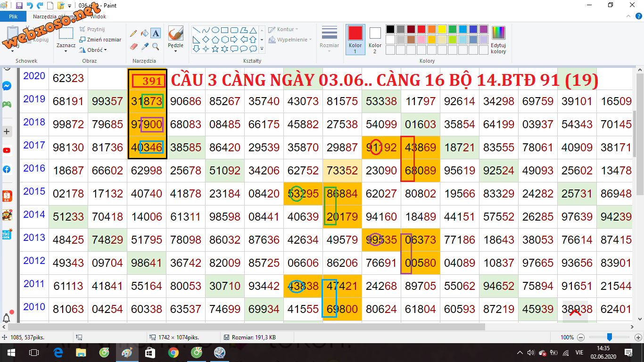Viewport: 644px width, 362px height.
Task: Activate the Text tool
Action: tap(156, 33)
